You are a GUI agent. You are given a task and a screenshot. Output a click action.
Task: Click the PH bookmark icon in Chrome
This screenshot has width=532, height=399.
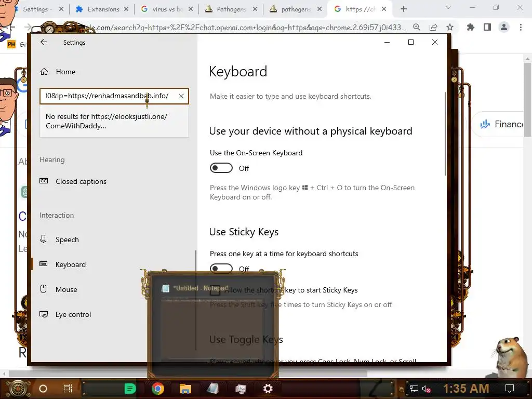click(x=11, y=44)
